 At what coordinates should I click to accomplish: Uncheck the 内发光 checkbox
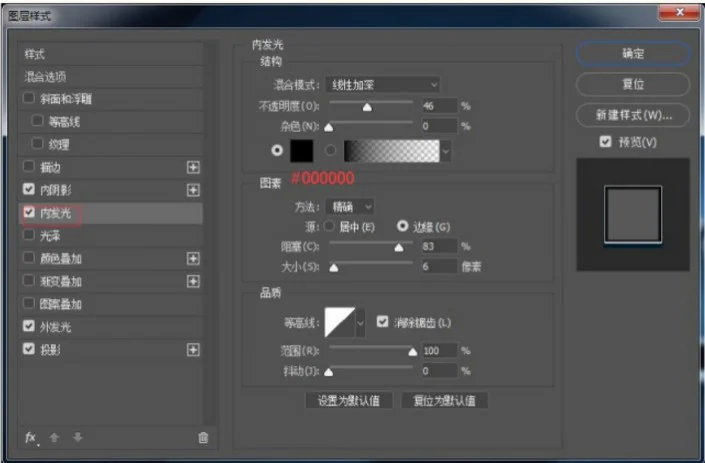click(29, 212)
